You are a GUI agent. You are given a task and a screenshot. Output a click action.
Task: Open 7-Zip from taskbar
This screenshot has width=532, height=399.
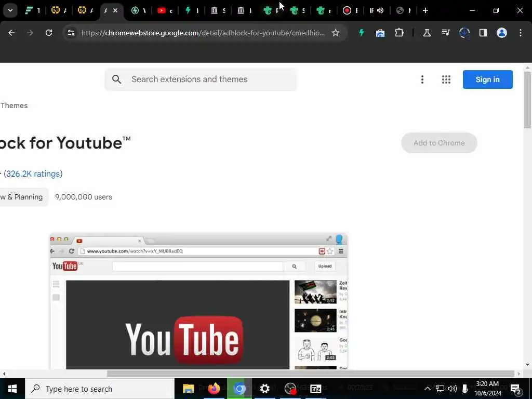coord(316,389)
